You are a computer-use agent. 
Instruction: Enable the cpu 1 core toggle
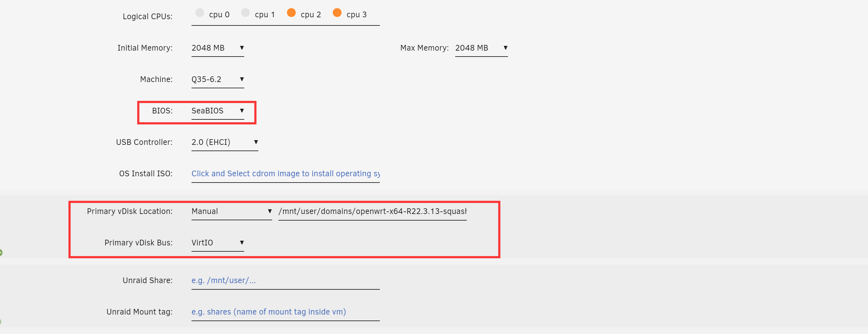point(245,13)
